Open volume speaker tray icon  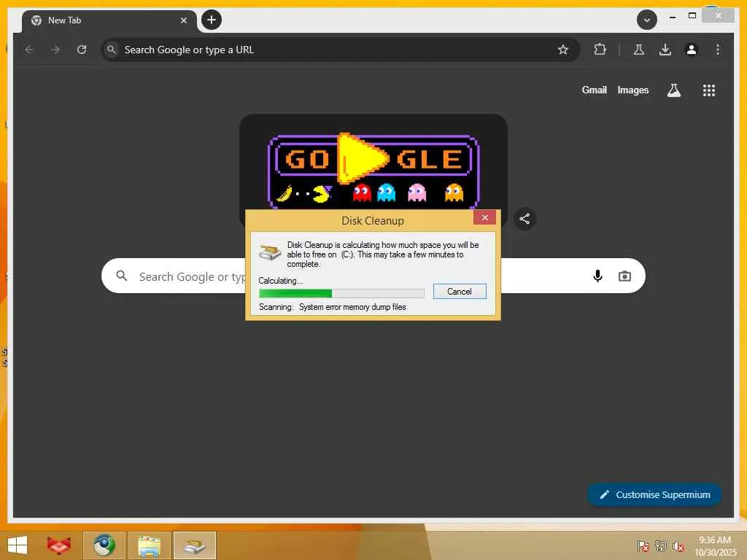678,545
